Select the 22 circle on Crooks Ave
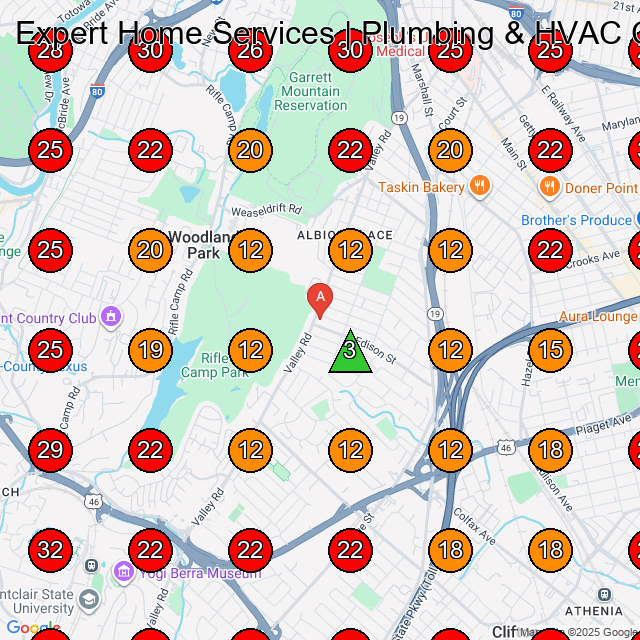The width and height of the screenshot is (640, 640). point(550,250)
